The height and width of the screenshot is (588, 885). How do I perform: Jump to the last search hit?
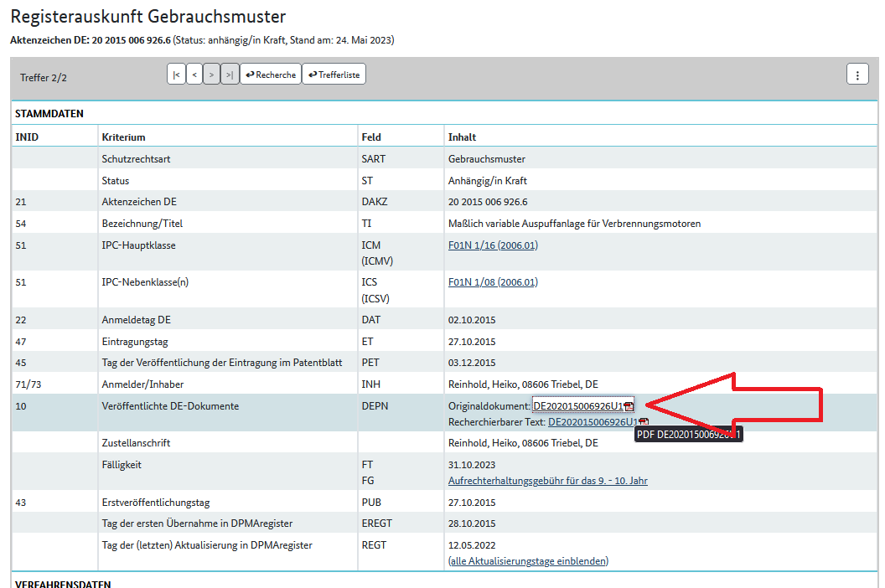230,75
